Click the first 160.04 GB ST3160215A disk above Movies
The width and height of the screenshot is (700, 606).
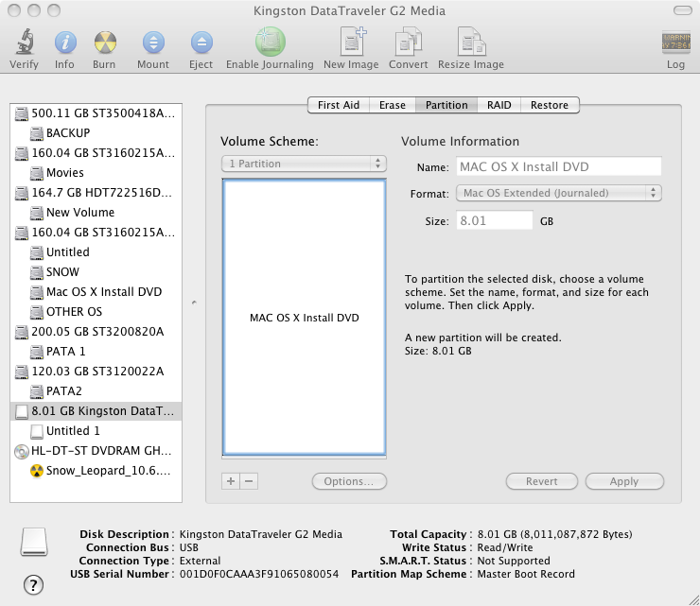96,153
